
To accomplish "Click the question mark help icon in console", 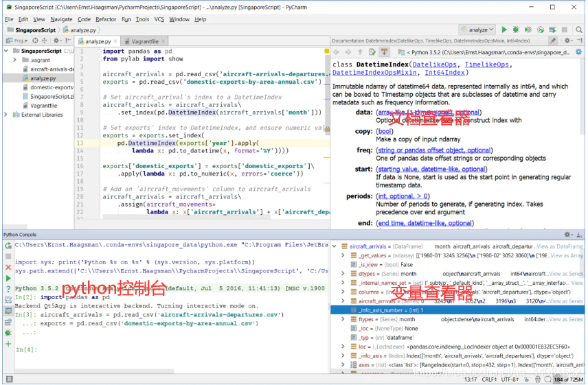I will [8, 289].
